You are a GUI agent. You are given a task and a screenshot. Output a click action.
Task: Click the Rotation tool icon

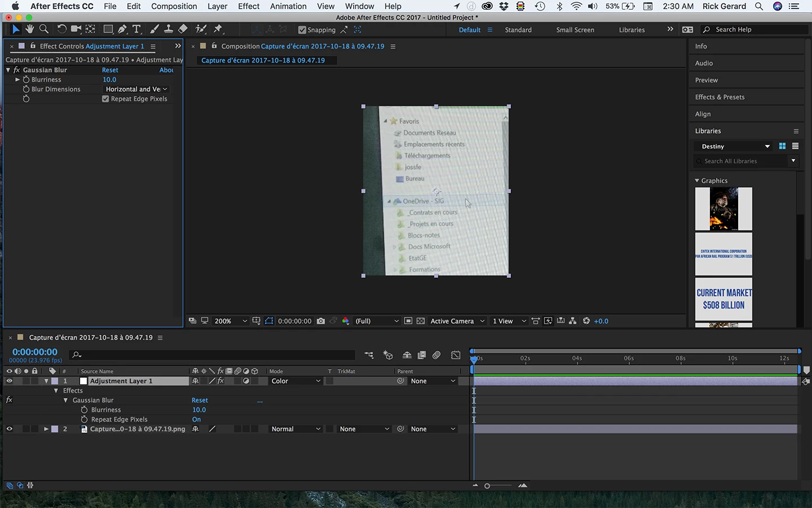61,29
